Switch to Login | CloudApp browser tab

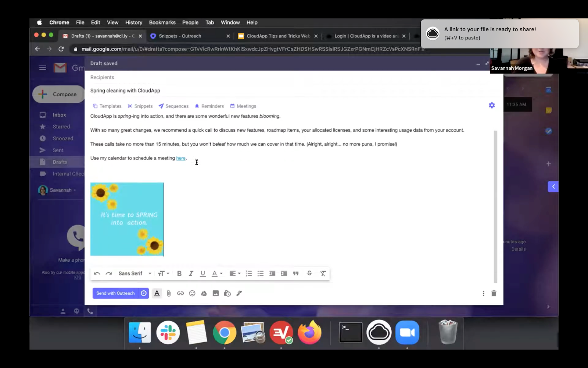pos(366,36)
